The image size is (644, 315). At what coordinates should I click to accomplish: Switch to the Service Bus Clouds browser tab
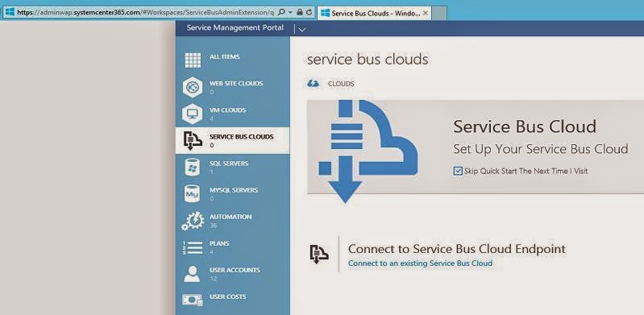(374, 13)
